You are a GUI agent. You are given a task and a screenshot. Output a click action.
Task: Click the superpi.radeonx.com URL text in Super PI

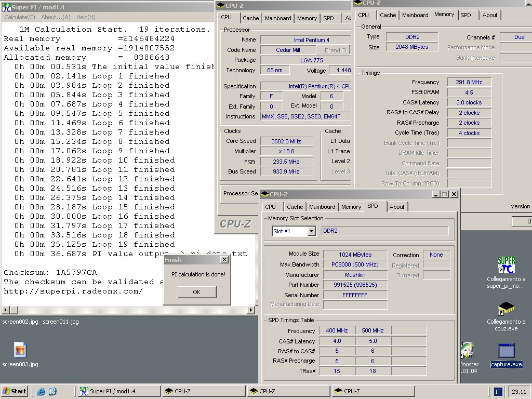pyautogui.click(x=73, y=291)
